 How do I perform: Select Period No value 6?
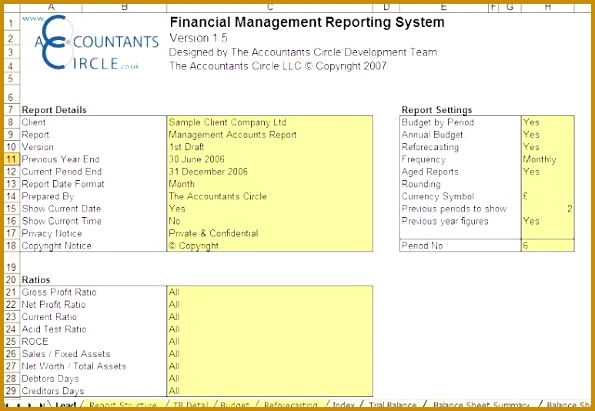548,246
